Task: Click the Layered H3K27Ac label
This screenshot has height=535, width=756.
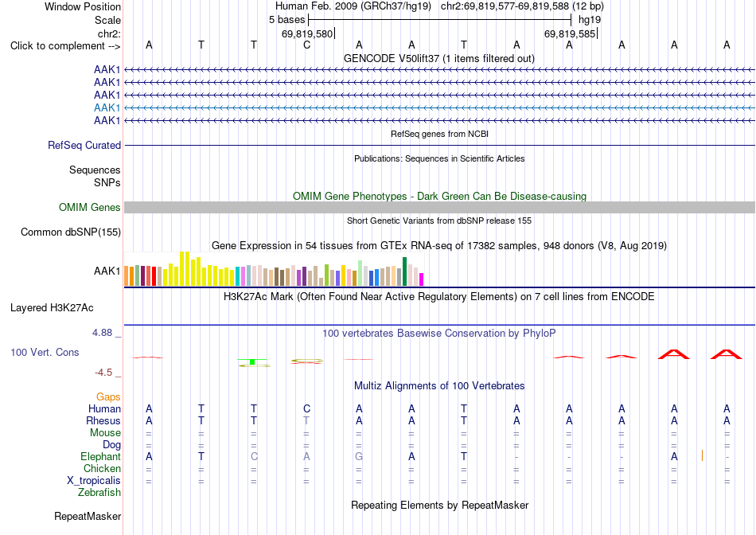Action: 52,308
